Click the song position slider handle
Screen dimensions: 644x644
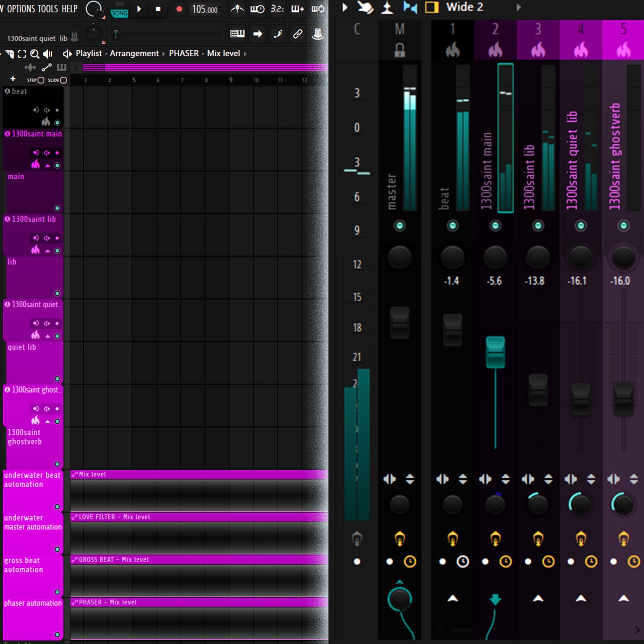[x=115, y=34]
